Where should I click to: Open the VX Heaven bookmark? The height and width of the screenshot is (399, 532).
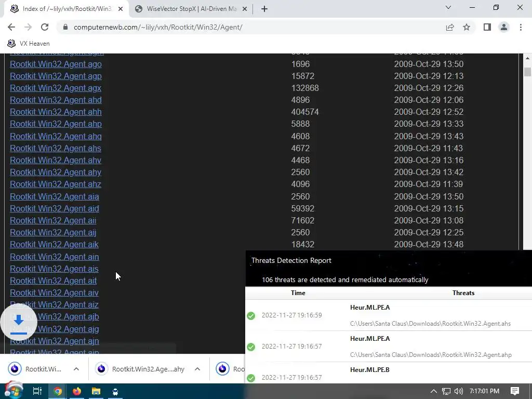point(29,44)
